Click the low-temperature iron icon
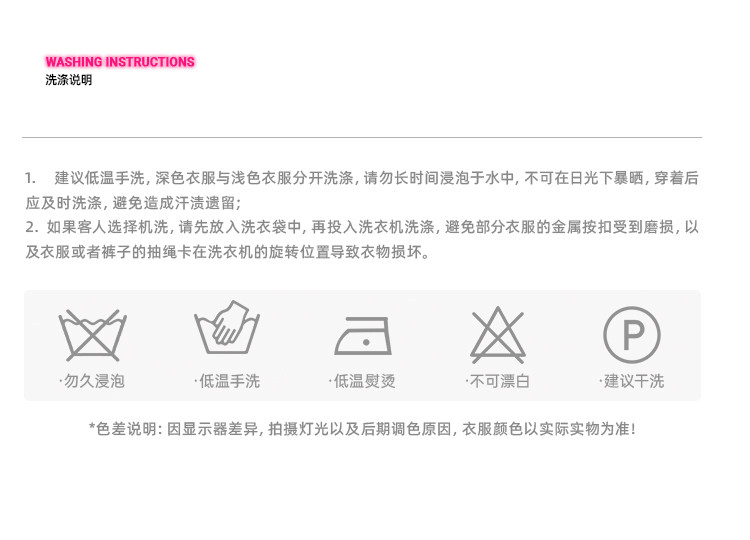The image size is (750, 540). point(363,335)
